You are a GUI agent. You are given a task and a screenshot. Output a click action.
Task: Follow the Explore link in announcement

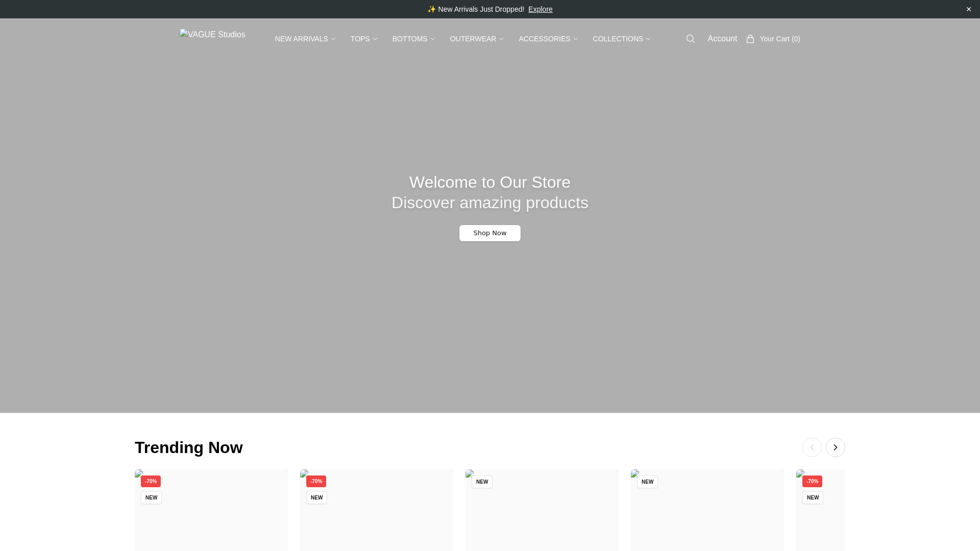[540, 9]
